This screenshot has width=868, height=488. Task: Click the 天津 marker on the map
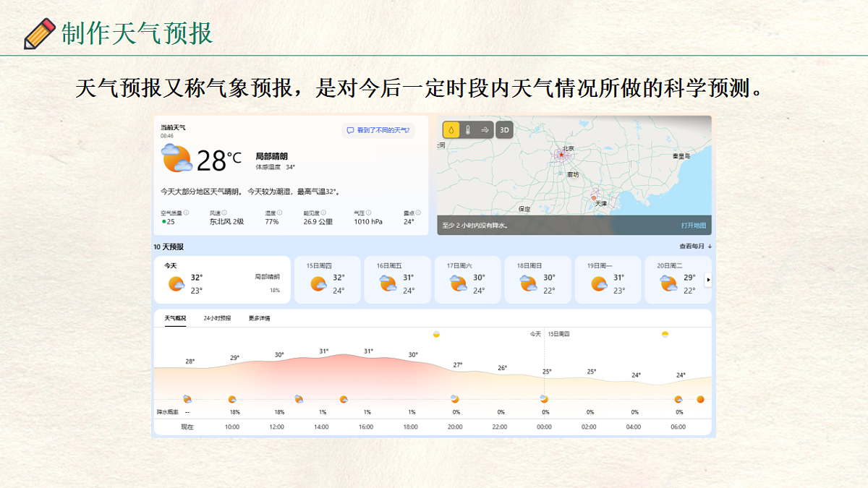tap(595, 197)
